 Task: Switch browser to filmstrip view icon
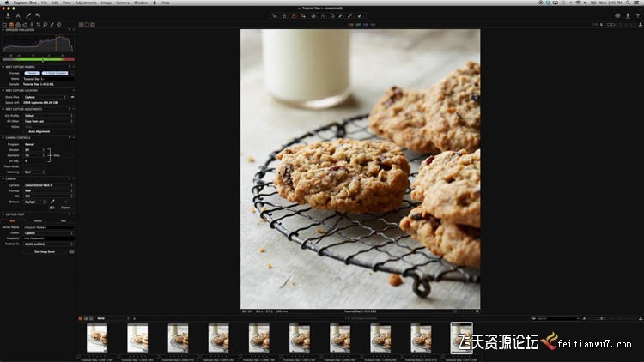(x=81, y=318)
